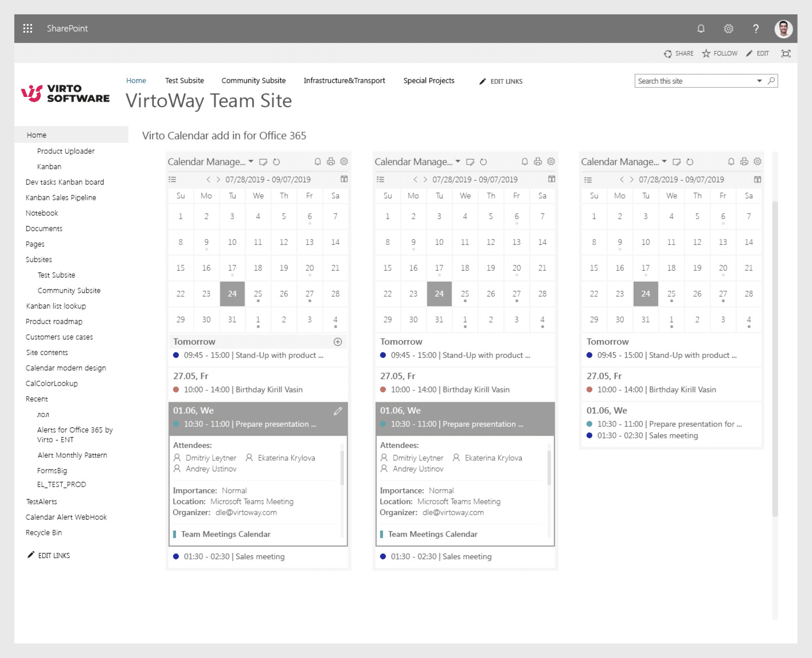Viewport: 812px width, 658px height.
Task: Open Calendar modern design sidebar link
Action: tap(66, 368)
